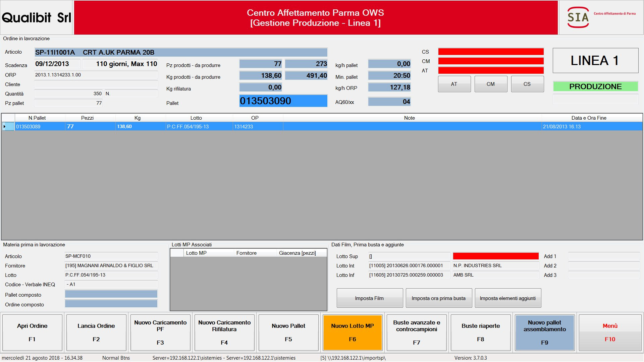Open Buste avanzate e controcampioni F7
644x362 pixels.
417,332
